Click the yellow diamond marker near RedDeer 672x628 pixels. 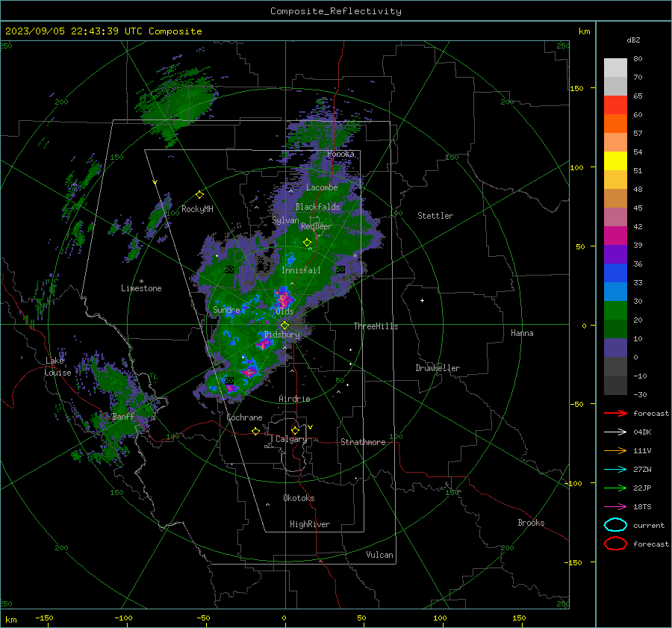coord(307,242)
